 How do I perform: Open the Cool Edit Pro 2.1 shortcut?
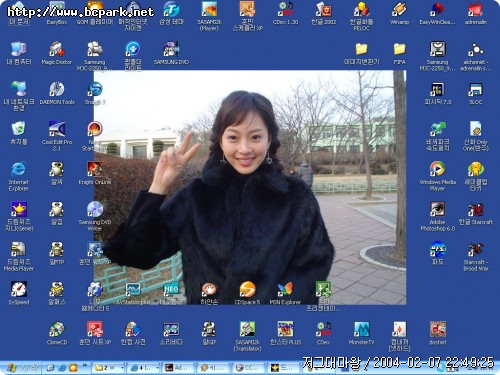57,136
